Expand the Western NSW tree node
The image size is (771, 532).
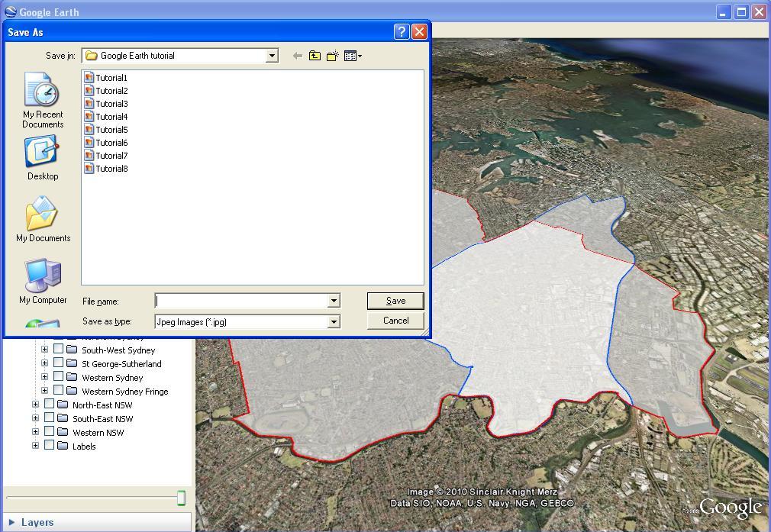pyautogui.click(x=35, y=432)
